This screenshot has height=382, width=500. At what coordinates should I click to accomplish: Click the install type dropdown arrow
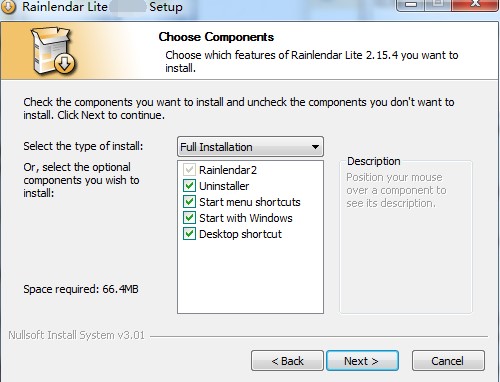(x=315, y=147)
